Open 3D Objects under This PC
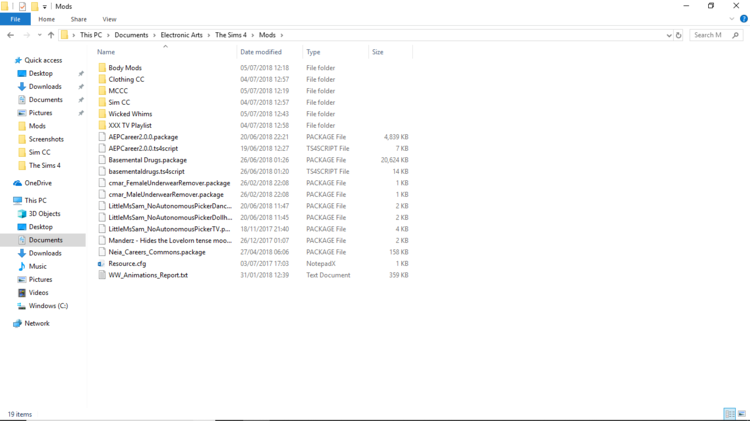Viewport: 750px width, 421px height. pos(44,214)
